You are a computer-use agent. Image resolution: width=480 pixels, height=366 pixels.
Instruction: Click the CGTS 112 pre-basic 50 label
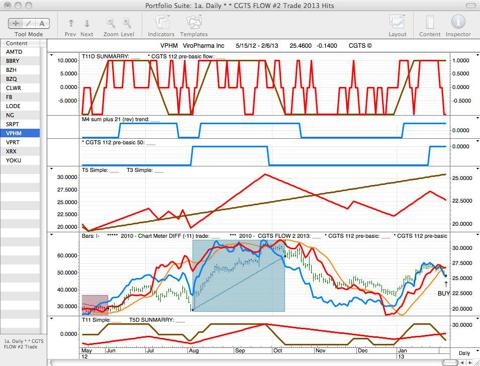pyautogui.click(x=113, y=142)
